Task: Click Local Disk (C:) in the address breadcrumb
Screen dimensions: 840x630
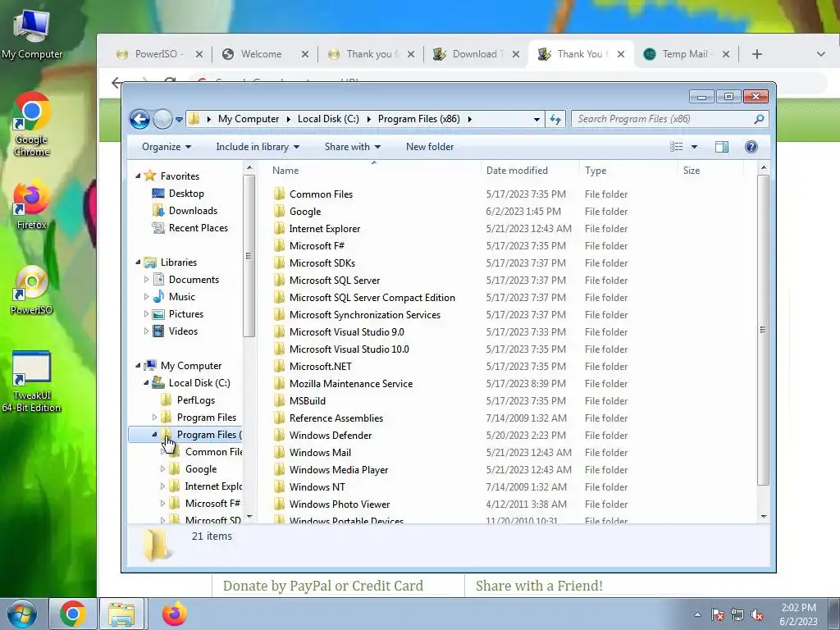Action: (x=328, y=119)
